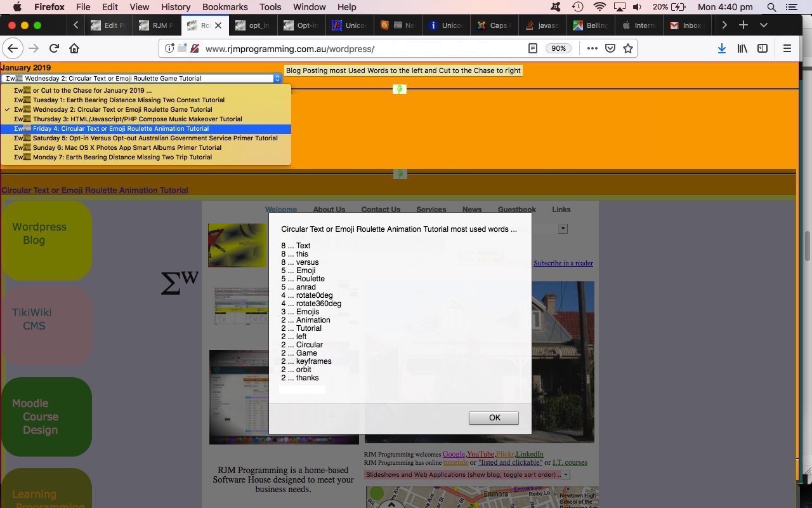Switch to the Contact Us tab
Viewport: 812px width, 508px height.
(x=380, y=210)
